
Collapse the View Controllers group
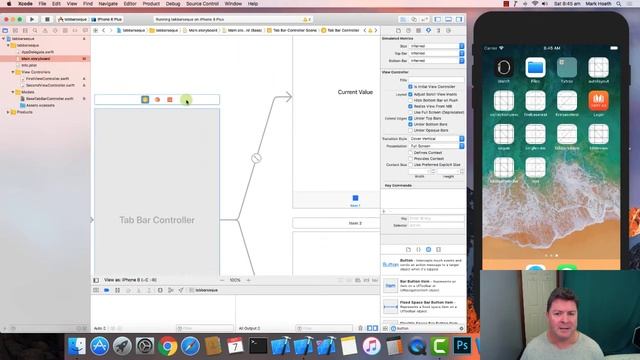(13, 72)
